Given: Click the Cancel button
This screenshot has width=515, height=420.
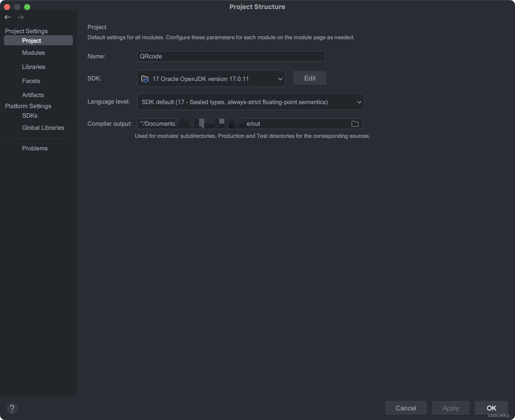Looking at the screenshot, I should pyautogui.click(x=406, y=408).
